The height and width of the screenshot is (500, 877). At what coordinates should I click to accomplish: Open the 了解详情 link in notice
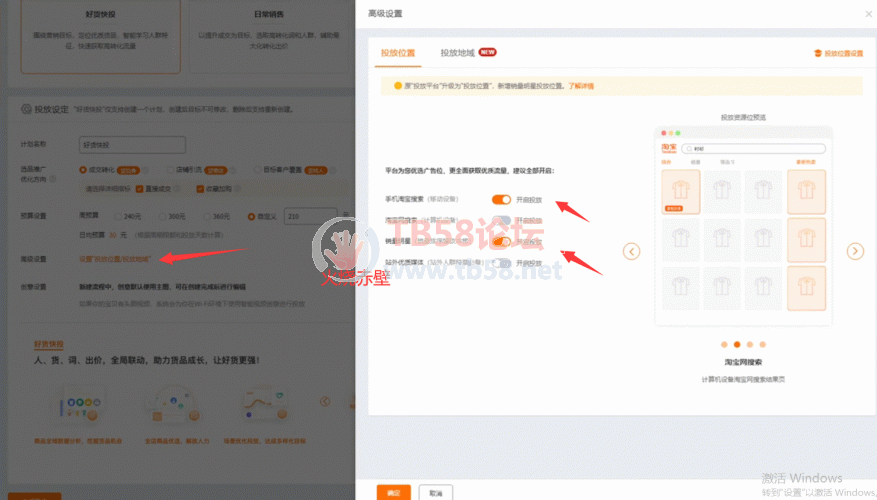click(x=581, y=86)
